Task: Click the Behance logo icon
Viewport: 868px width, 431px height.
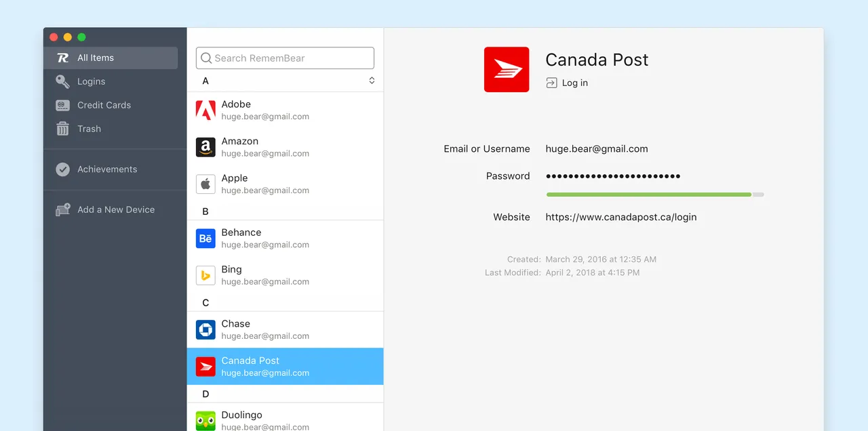Action: pyautogui.click(x=205, y=239)
